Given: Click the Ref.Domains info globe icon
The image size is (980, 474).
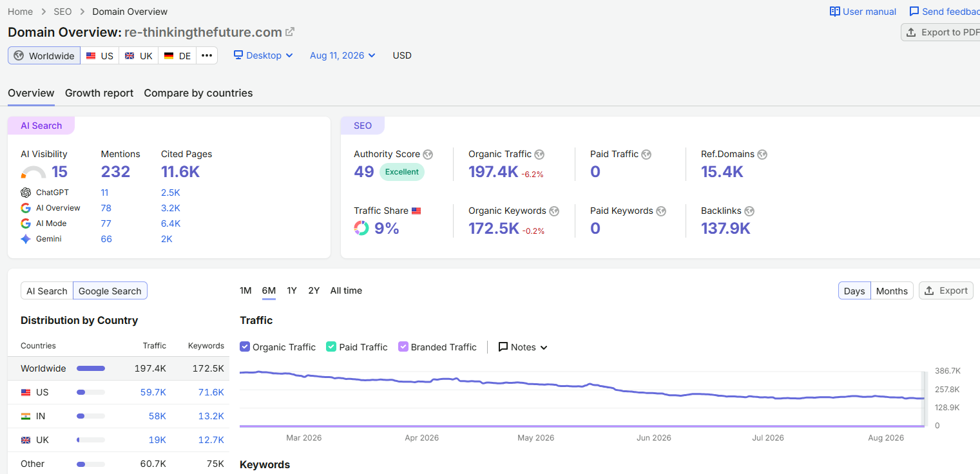Looking at the screenshot, I should coord(762,155).
